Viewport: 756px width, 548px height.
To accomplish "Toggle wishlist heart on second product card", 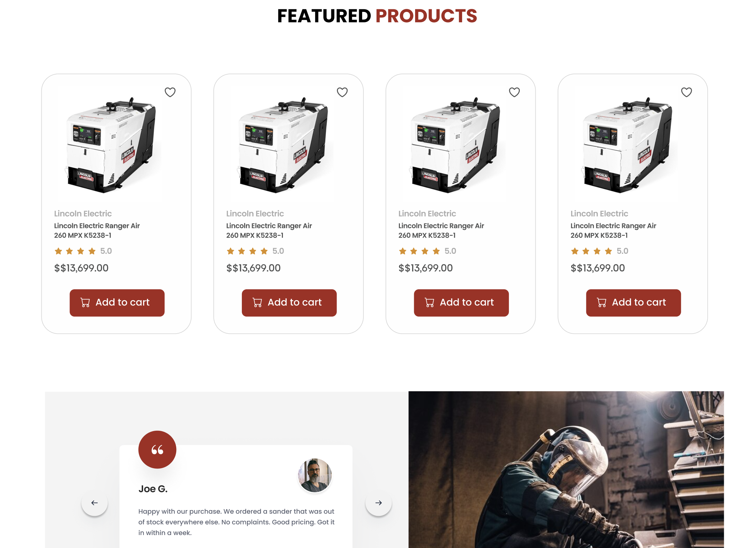I will tap(342, 92).
